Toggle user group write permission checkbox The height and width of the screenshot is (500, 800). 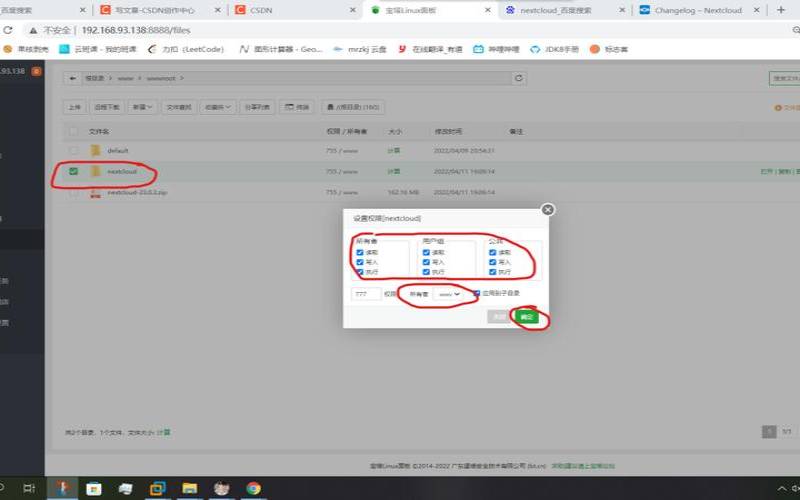coord(426,262)
